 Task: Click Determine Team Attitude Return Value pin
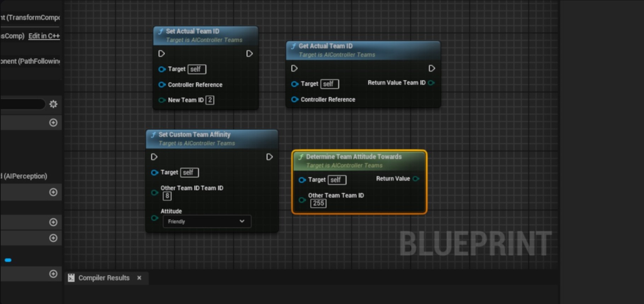416,179
